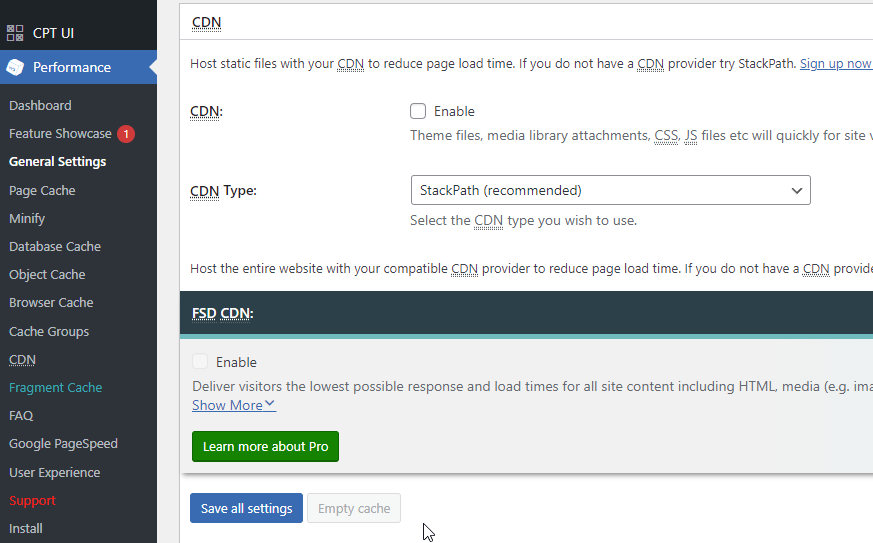The height and width of the screenshot is (543, 873).
Task: Expand the Show More link
Action: click(x=234, y=405)
